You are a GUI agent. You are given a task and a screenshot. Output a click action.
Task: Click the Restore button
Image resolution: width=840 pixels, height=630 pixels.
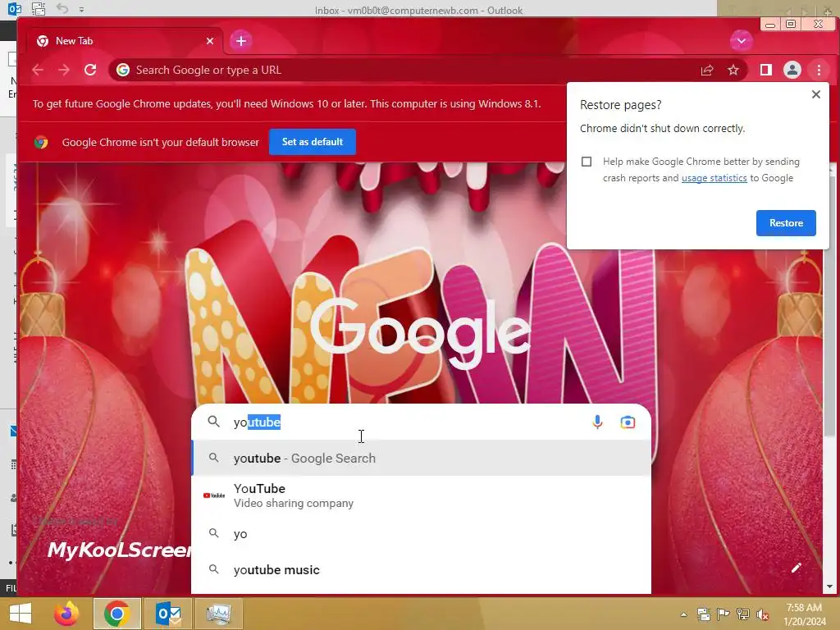(x=786, y=223)
